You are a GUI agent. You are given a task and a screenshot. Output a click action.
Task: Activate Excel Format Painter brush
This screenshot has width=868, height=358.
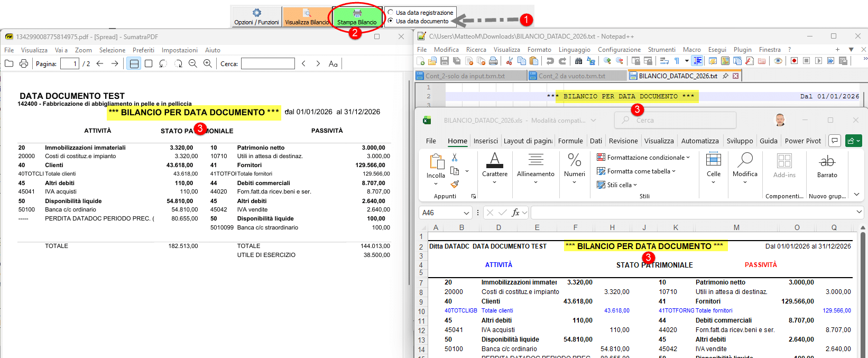pos(455,184)
